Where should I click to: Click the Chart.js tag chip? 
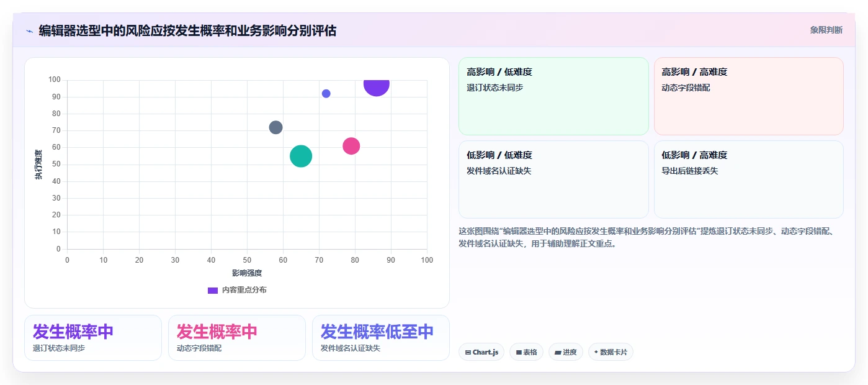(x=481, y=352)
